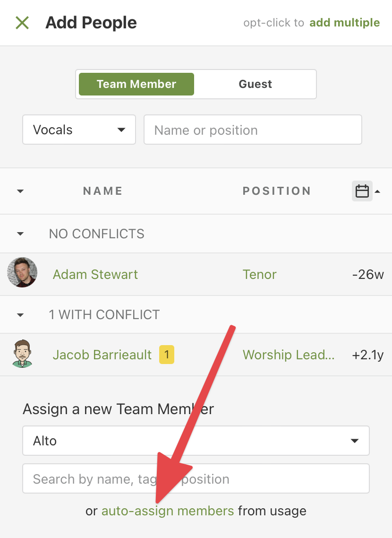Focus the Search by name, tag field

[196, 478]
